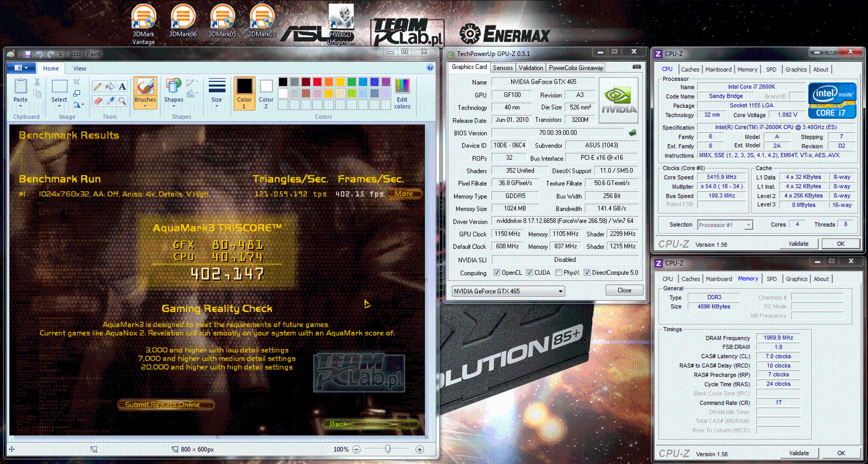The image size is (868, 464).
Task: Open the 3DMark Vantage desktop shortcut
Action: [x=144, y=25]
